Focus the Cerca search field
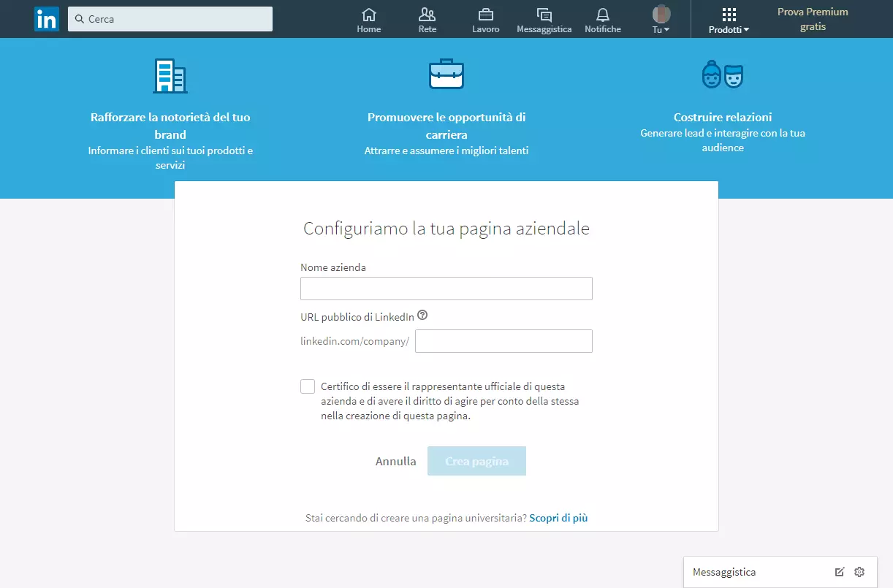Screen dimensions: 893x588 [170, 19]
